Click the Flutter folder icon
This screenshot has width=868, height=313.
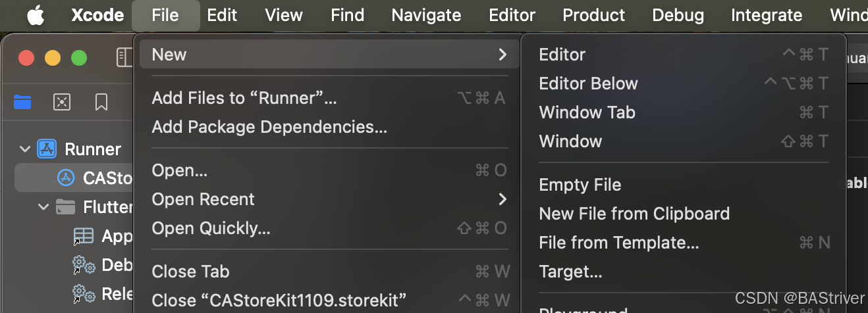point(65,207)
